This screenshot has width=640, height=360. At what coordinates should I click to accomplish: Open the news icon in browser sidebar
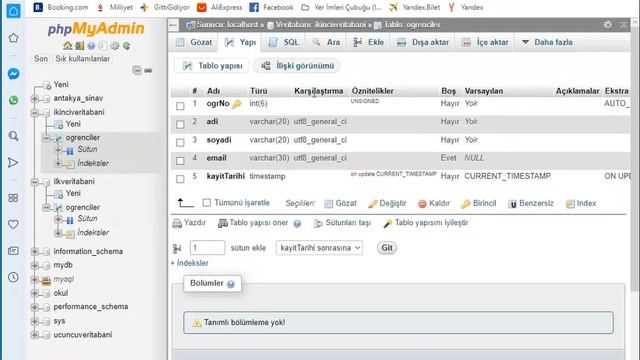[x=13, y=251]
